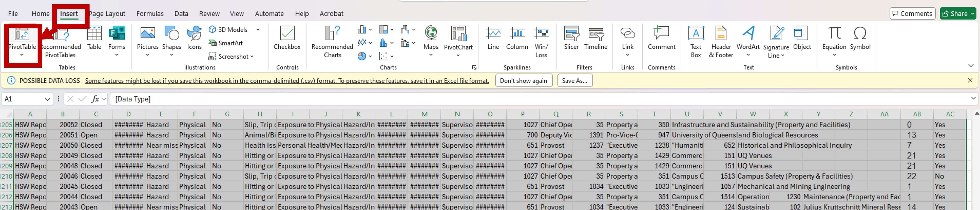980x210 pixels.
Task: Insert a Text Box
Action: pyautogui.click(x=696, y=42)
